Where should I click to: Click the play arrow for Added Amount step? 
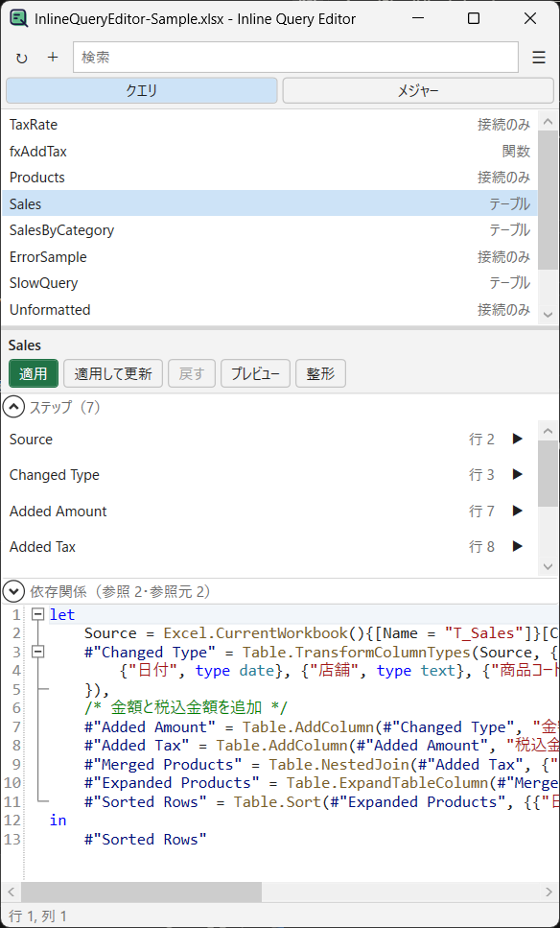point(518,511)
